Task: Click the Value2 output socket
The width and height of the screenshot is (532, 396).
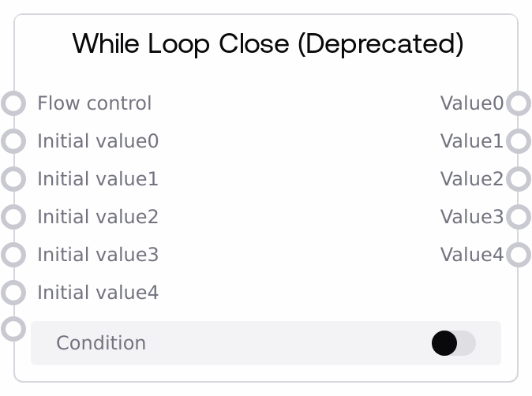Action: [x=518, y=179]
